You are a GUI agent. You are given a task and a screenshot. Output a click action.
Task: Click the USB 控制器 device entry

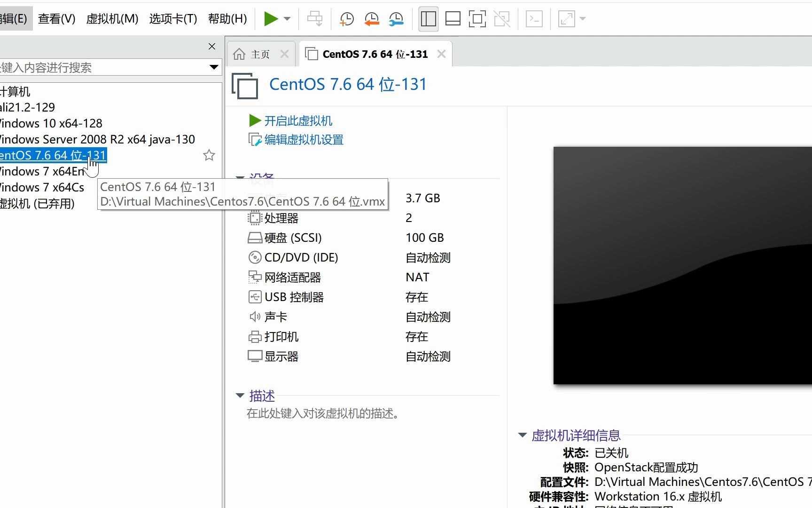(x=294, y=297)
